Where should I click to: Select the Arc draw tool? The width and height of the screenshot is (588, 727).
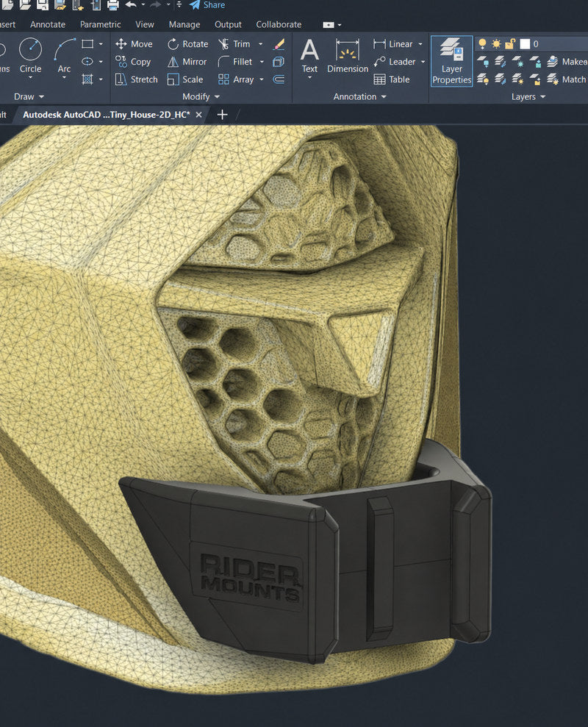coord(65,56)
